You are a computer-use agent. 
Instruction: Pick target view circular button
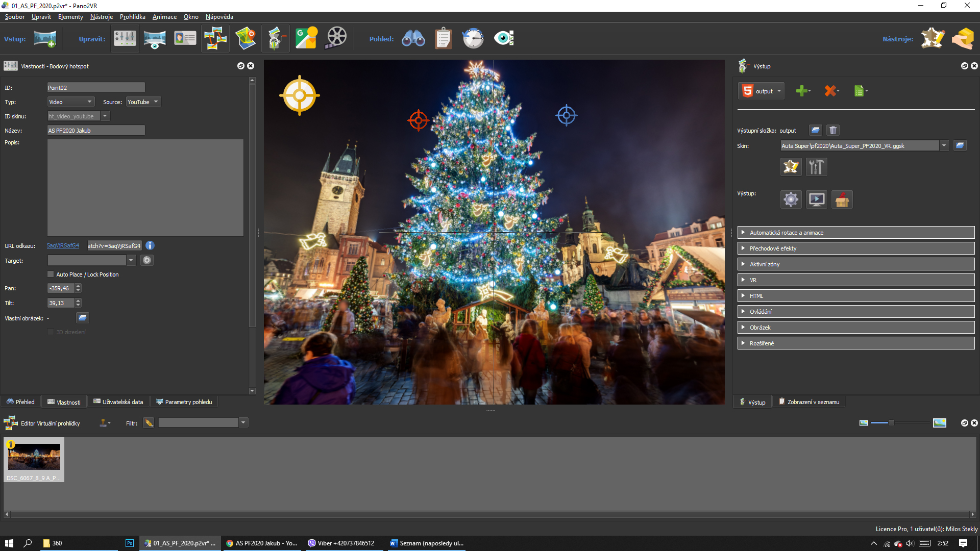coord(147,261)
